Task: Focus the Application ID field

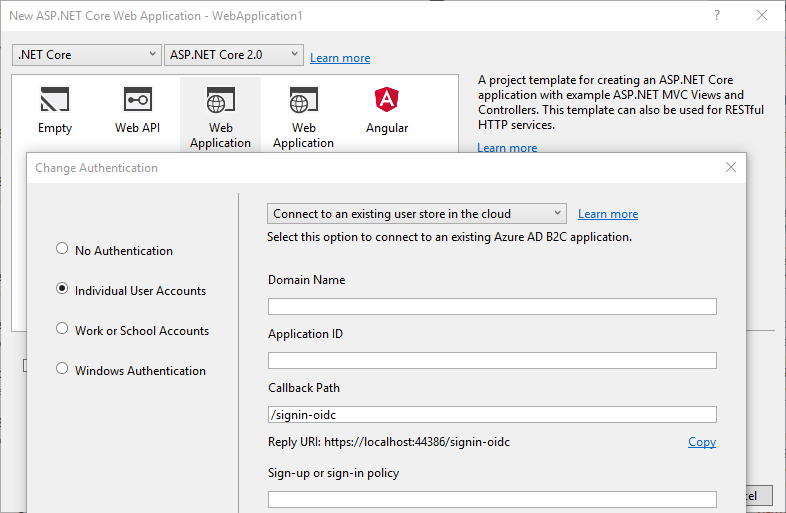Action: (x=492, y=361)
